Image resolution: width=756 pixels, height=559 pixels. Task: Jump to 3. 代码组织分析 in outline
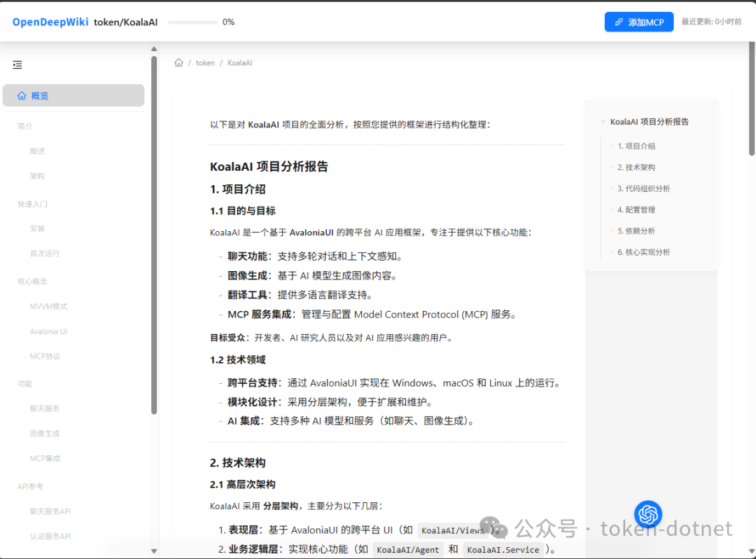[x=644, y=188]
